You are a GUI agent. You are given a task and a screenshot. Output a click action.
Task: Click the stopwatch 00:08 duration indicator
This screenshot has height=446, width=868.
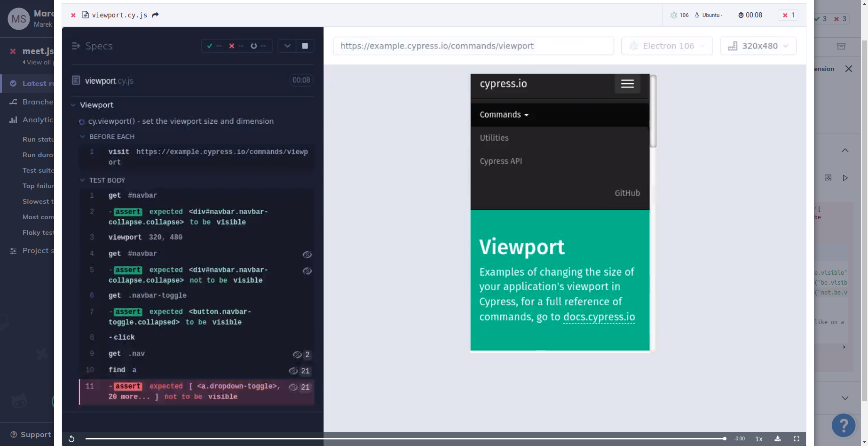pos(750,15)
